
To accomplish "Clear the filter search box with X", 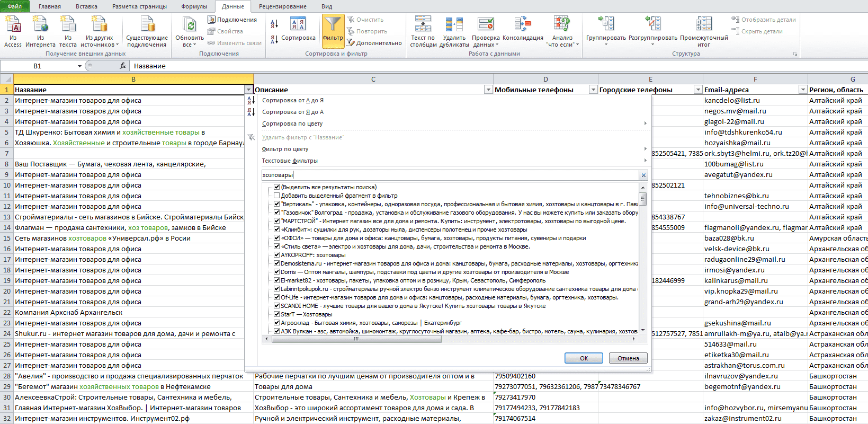I will click(x=643, y=175).
